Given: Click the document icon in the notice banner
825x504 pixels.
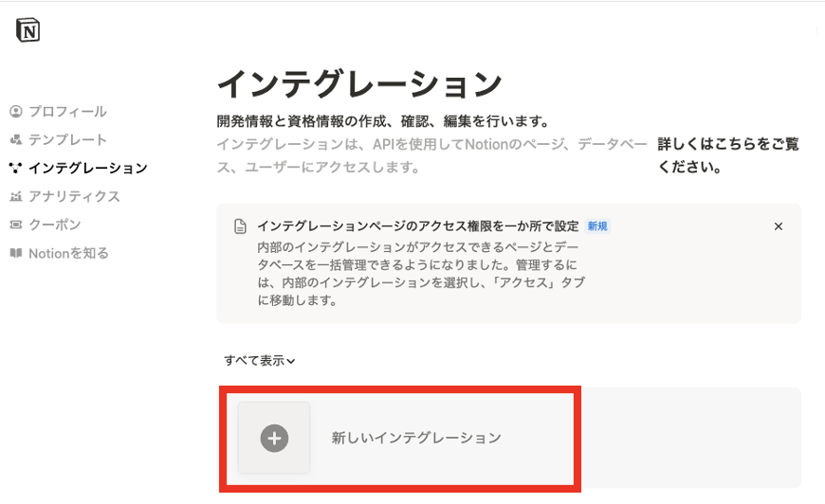Looking at the screenshot, I should [241, 227].
